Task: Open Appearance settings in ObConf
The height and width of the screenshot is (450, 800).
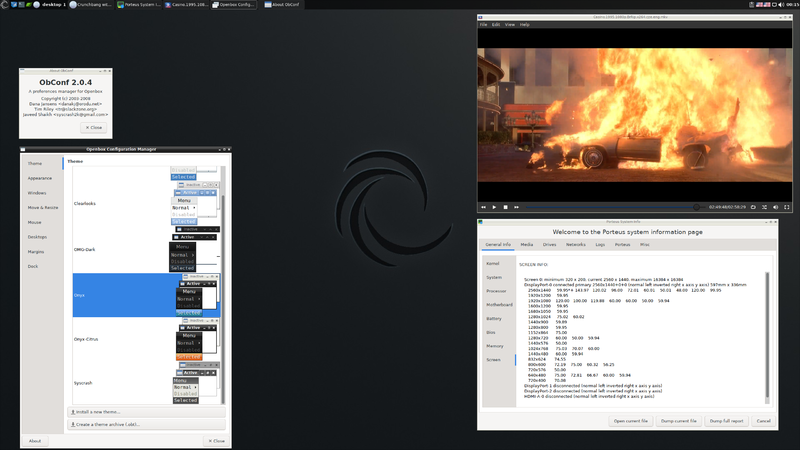Action: (x=40, y=178)
